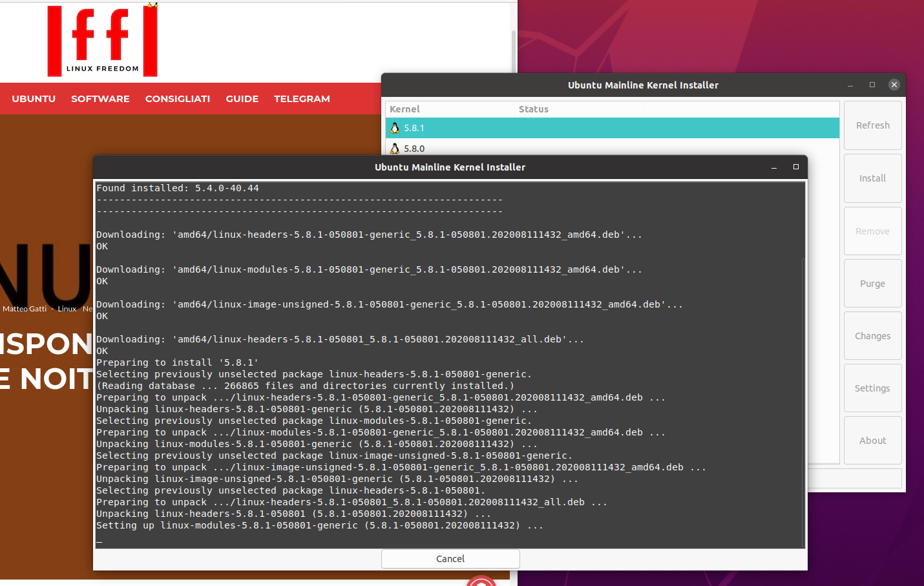The height and width of the screenshot is (586, 924).
Task: Remove the selected kernel
Action: coord(872,231)
